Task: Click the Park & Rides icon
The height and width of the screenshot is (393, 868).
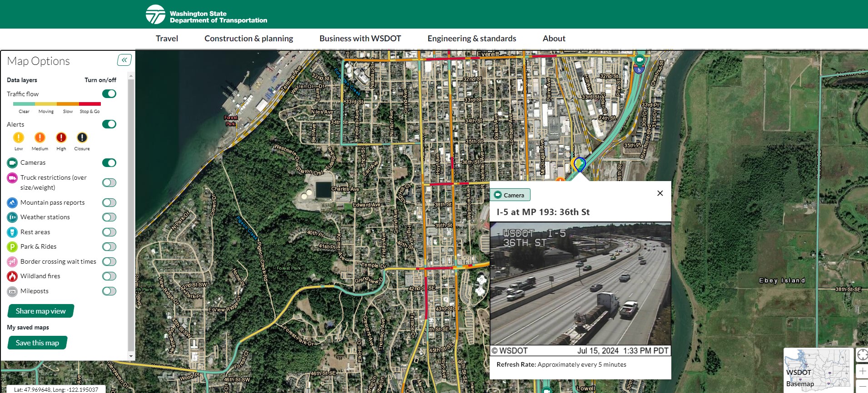Action: pyautogui.click(x=12, y=247)
